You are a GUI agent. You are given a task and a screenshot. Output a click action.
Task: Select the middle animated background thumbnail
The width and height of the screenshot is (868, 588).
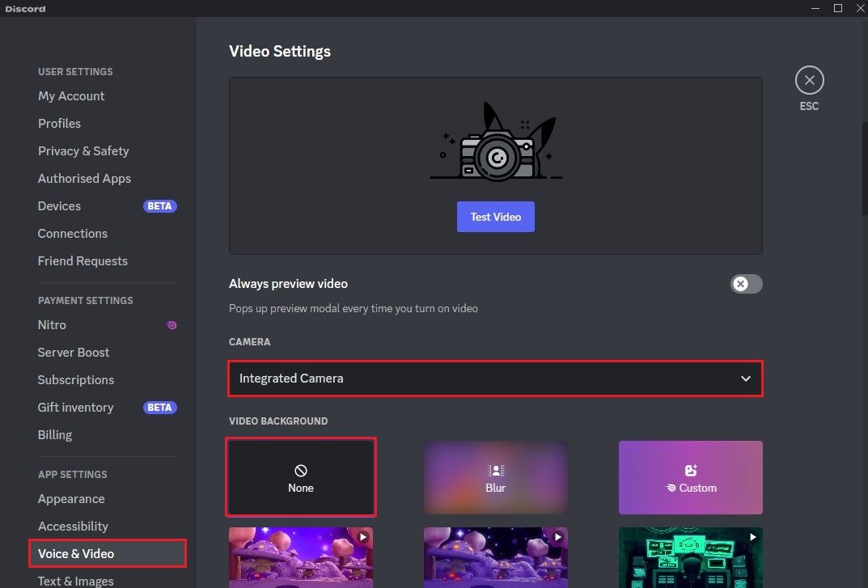[x=495, y=558]
